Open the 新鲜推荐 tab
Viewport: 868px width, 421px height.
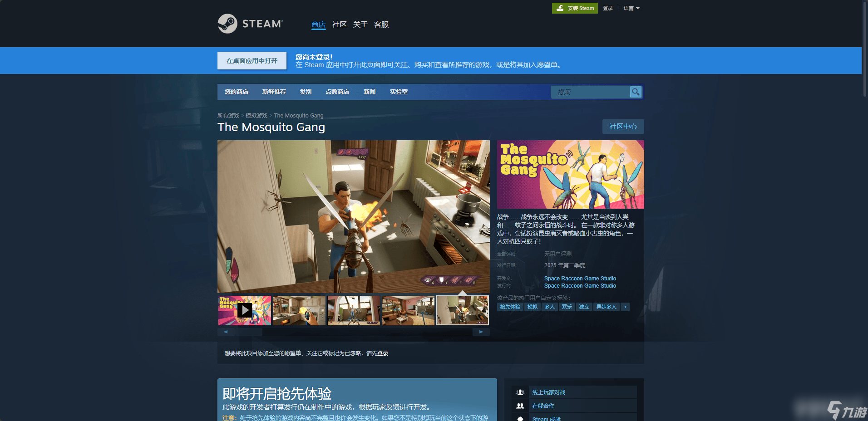click(274, 92)
